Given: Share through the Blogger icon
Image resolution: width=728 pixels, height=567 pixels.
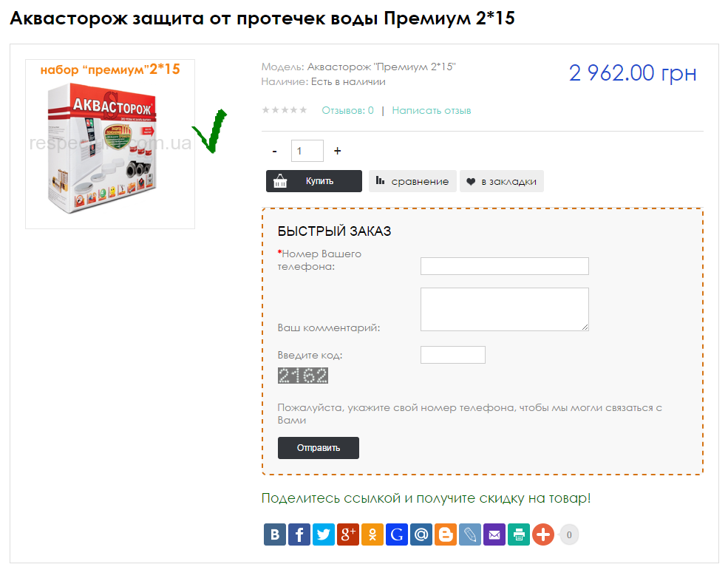Looking at the screenshot, I should 446,534.
